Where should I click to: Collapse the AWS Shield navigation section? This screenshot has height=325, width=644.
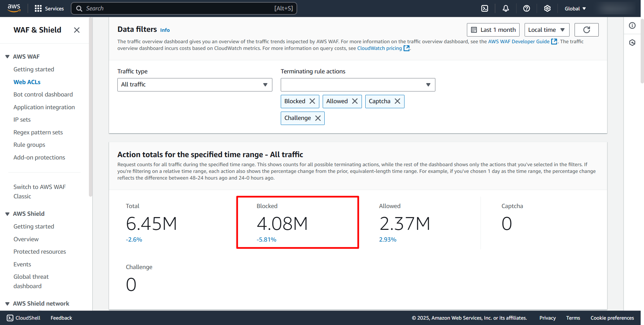pos(7,214)
